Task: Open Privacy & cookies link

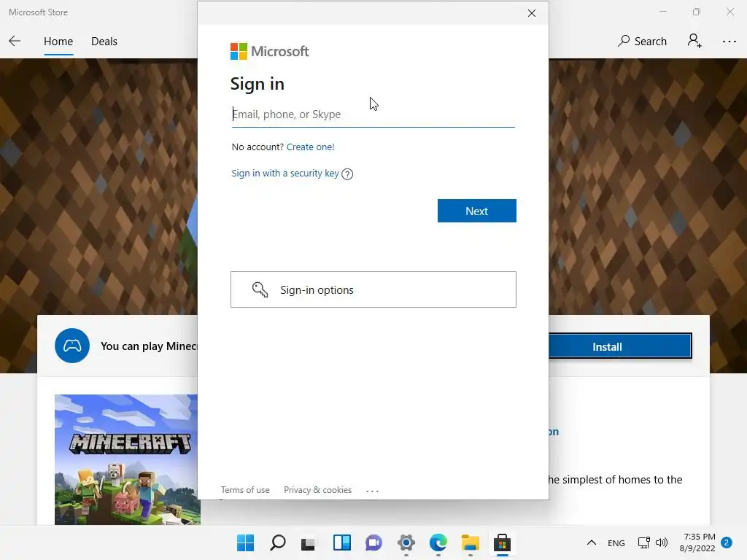Action: click(x=318, y=490)
